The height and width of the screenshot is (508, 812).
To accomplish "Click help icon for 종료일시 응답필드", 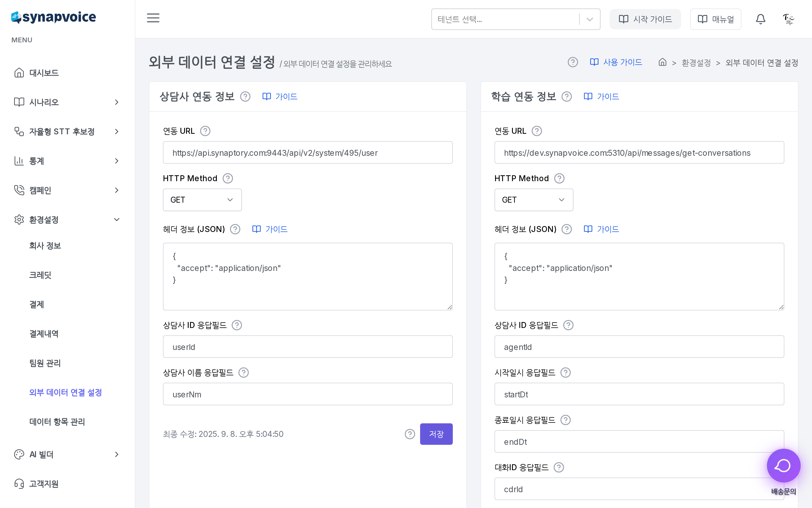I will coord(566,420).
